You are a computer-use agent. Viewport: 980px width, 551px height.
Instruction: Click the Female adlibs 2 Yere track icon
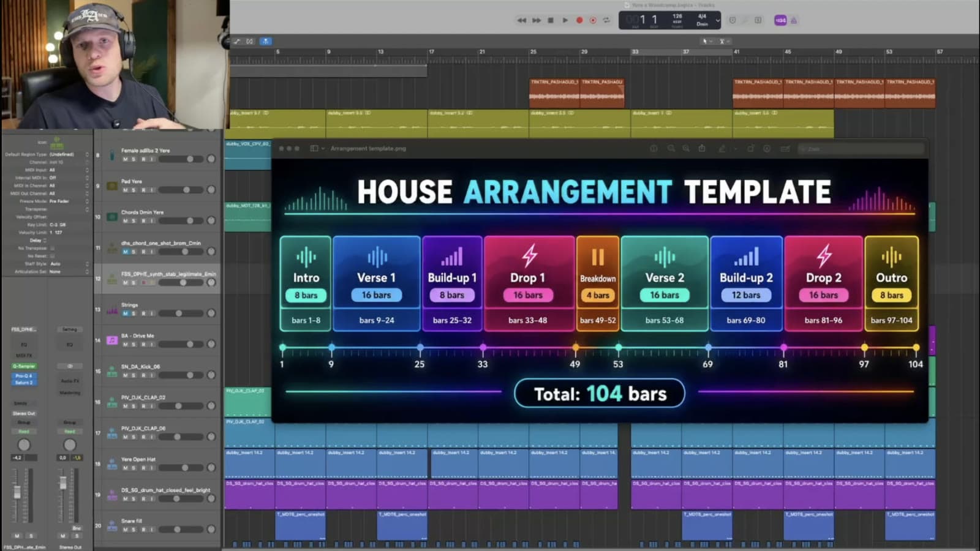(x=112, y=155)
